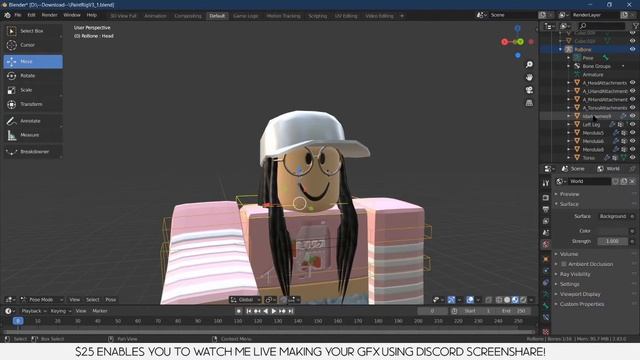Screen dimensions: 640x360
Task: Expand the Pose item in outliner
Action: point(569,58)
